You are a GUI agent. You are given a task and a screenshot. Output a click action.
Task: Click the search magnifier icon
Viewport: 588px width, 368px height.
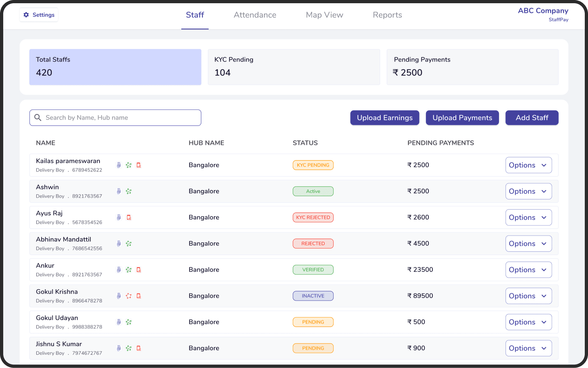[38, 117]
